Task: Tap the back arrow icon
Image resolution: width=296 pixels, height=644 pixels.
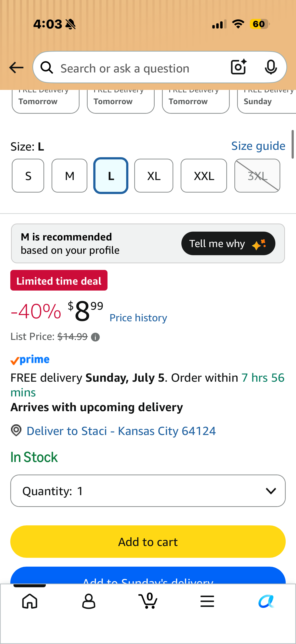Action: pos(16,68)
